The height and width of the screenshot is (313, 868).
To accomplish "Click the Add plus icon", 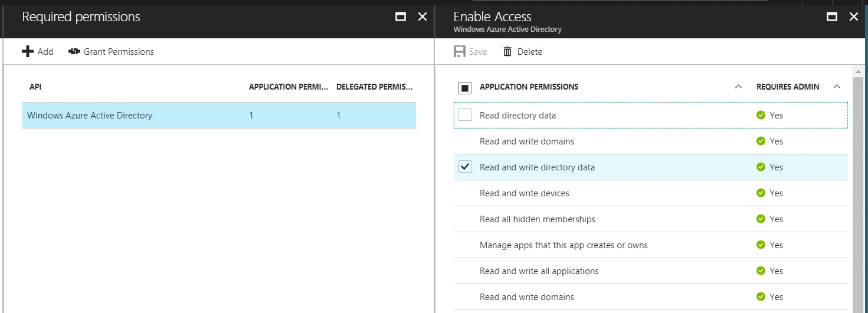I will (x=28, y=52).
